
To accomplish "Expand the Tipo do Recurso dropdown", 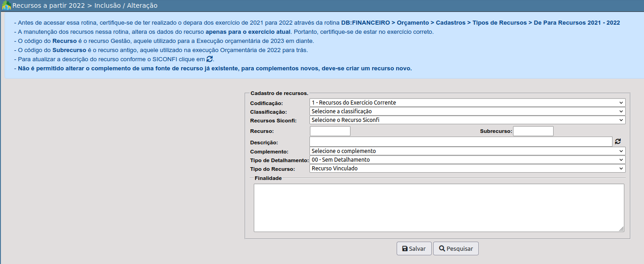I will 467,169.
